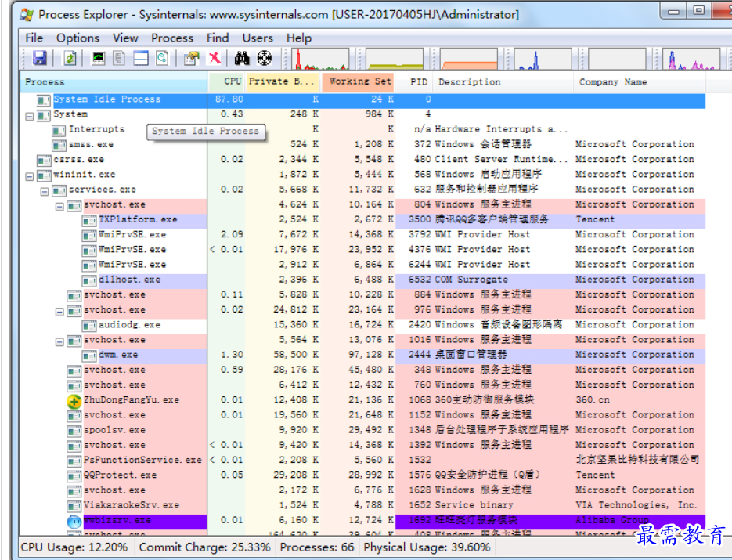Collapse svchost.exe PID 804 node
The width and height of the screenshot is (732, 560).
click(59, 207)
